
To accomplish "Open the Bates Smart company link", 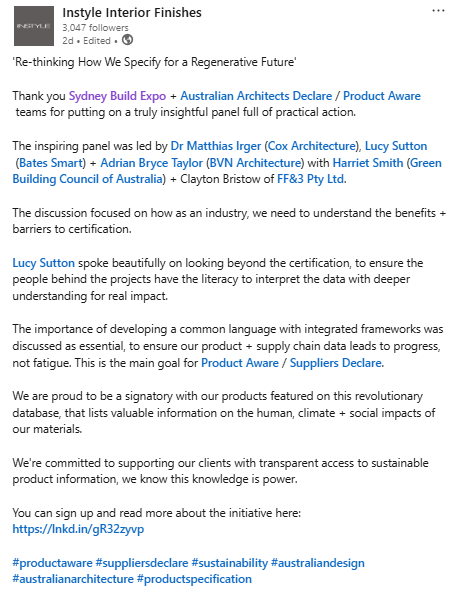I will [51, 163].
